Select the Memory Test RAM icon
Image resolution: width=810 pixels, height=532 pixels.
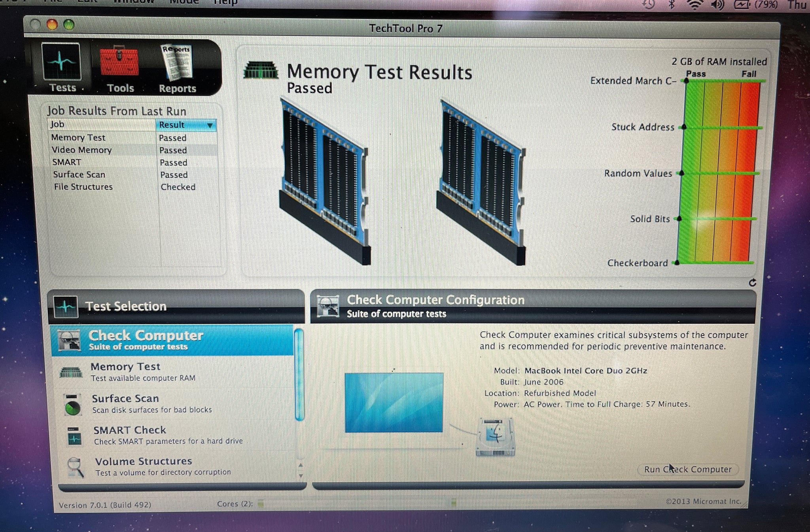click(71, 372)
